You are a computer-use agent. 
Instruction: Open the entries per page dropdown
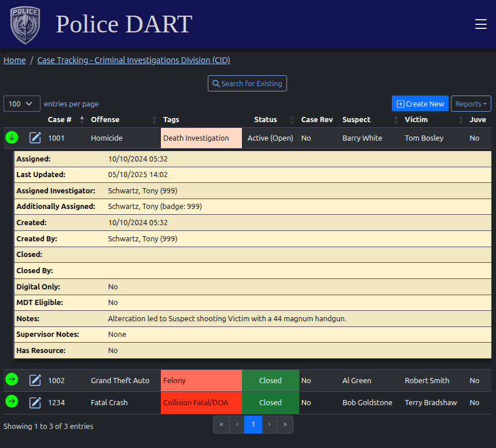click(22, 104)
